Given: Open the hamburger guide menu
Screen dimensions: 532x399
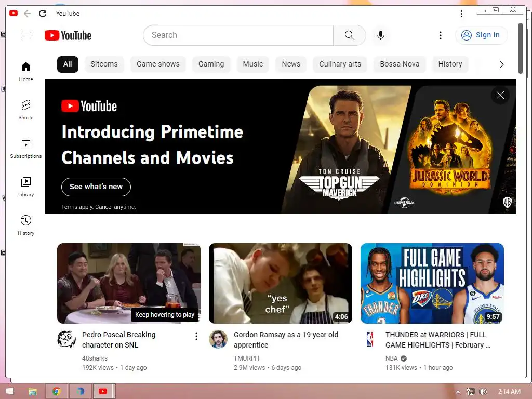Looking at the screenshot, I should (26, 35).
